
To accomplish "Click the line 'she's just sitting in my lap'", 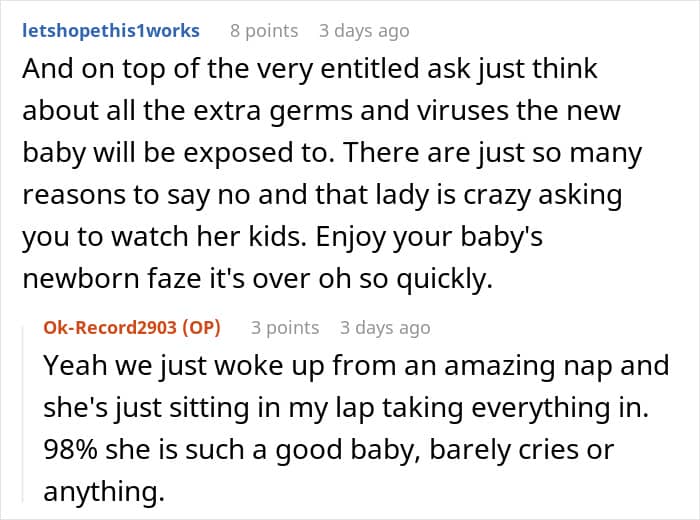I will tap(346, 408).
